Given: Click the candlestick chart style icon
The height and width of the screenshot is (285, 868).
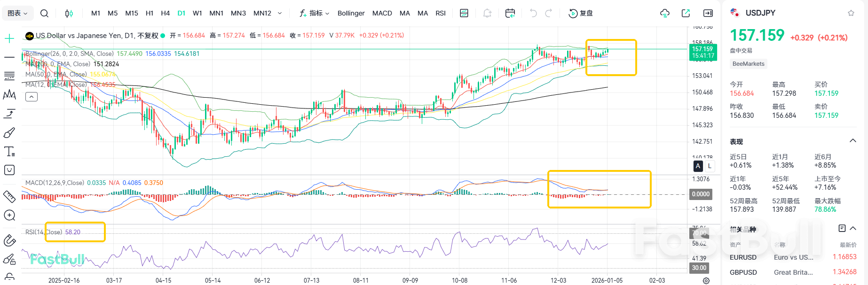Looking at the screenshot, I should point(69,13).
